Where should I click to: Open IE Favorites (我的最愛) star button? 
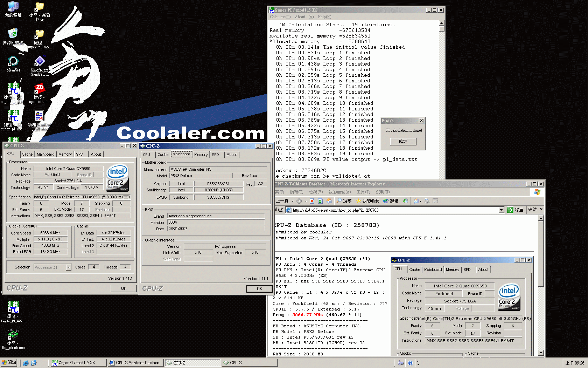[367, 201]
